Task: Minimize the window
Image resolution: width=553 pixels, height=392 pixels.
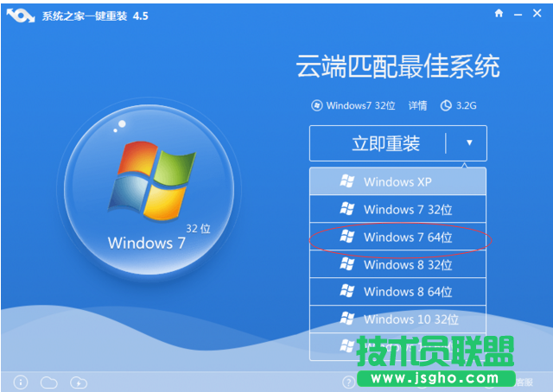Action: pos(517,15)
